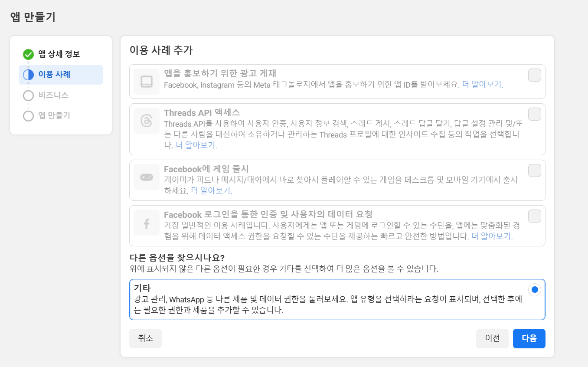Screen dimensions: 588x367
Task: Check the 앱을 홍보하기 위한 광고 게재 checkbox
Action: (535, 75)
